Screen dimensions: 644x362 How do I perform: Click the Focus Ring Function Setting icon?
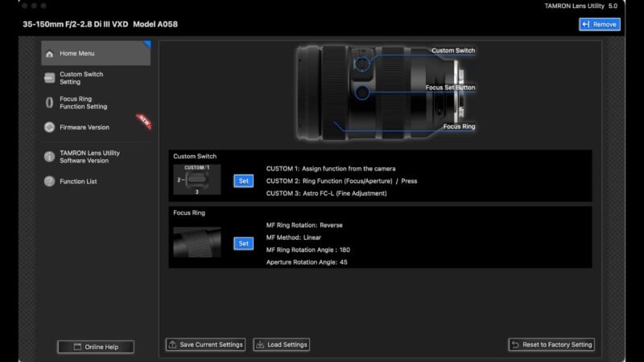[49, 103]
